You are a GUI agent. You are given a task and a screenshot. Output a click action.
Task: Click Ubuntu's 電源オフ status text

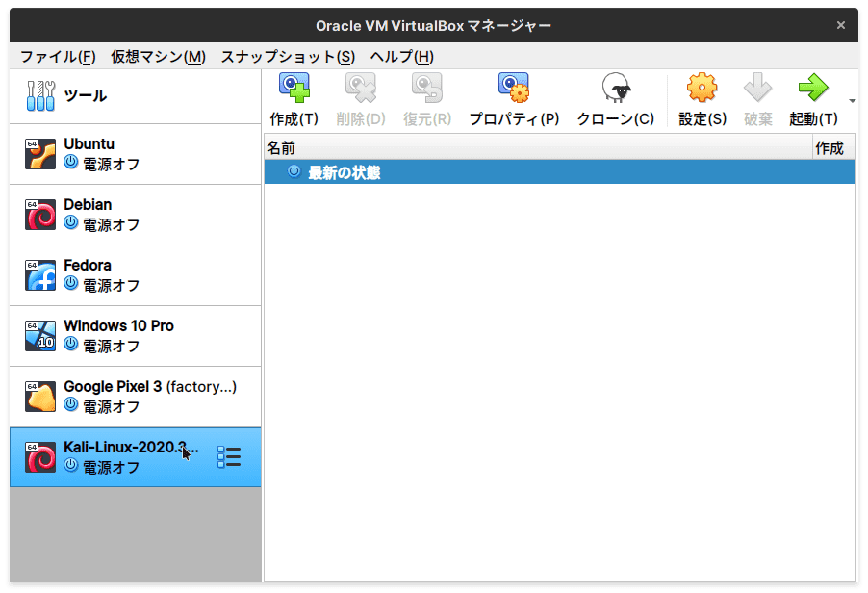point(112,164)
